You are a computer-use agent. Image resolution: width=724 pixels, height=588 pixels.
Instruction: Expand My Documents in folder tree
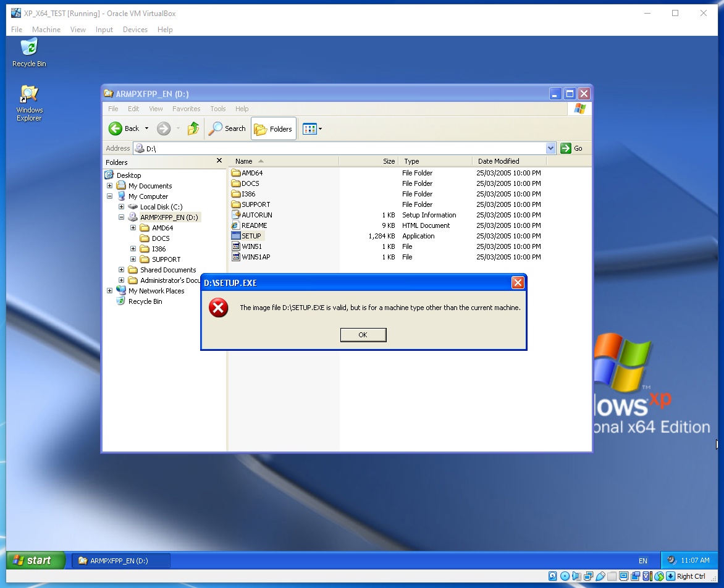coord(109,185)
